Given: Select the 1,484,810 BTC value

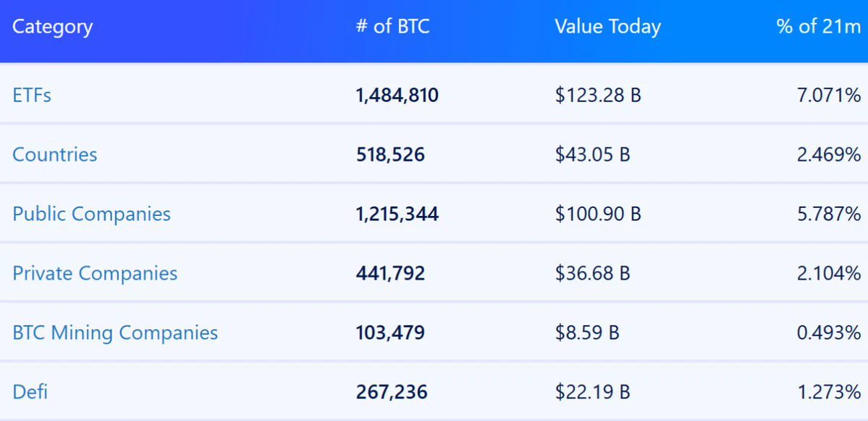Looking at the screenshot, I should pyautogui.click(x=397, y=96).
